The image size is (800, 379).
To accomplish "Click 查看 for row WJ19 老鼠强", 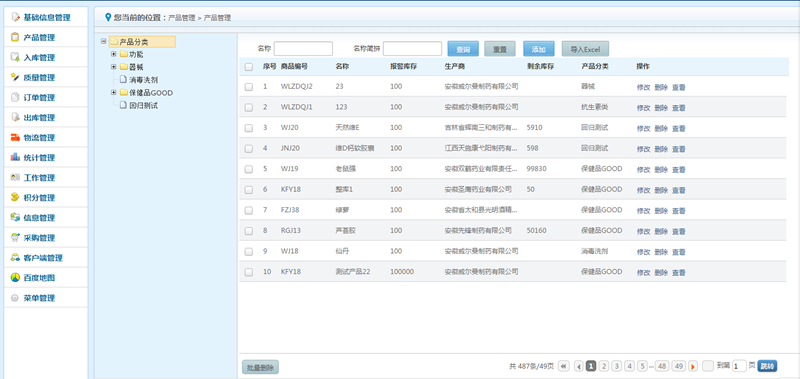I will [x=679, y=169].
